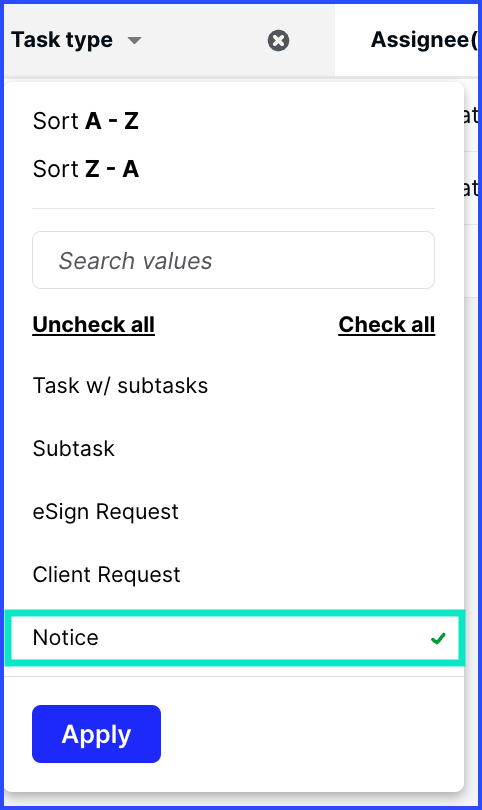Click the first row's truncated cell under Assignee

click(x=470, y=116)
